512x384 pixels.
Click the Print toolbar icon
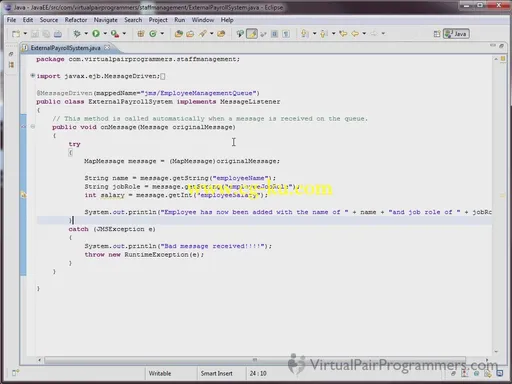tap(58, 34)
